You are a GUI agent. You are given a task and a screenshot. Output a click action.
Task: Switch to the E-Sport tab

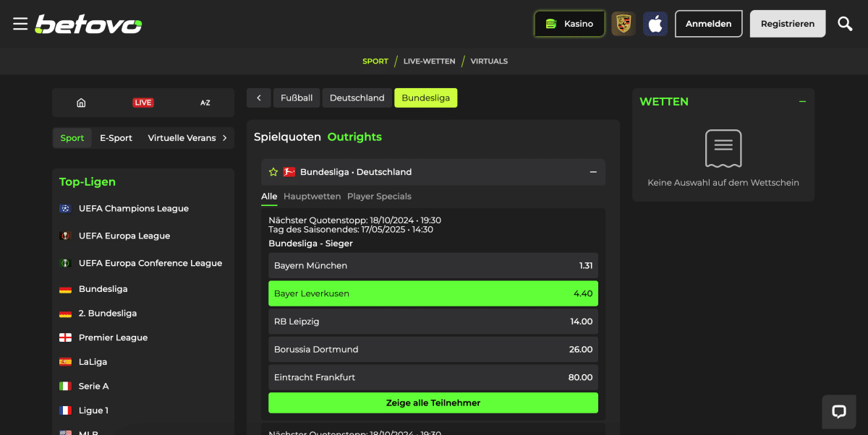point(116,138)
